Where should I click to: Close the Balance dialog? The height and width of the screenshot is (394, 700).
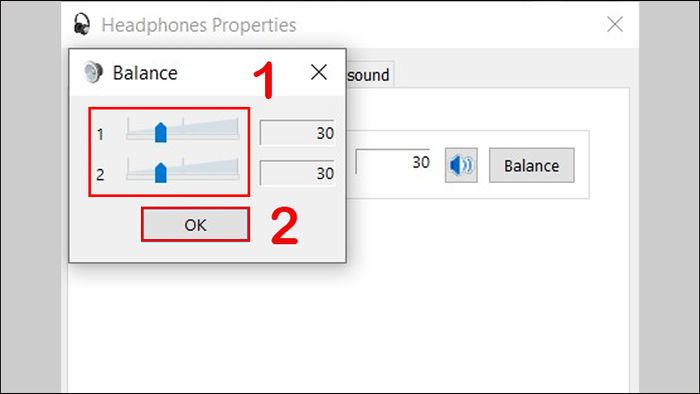click(x=319, y=72)
